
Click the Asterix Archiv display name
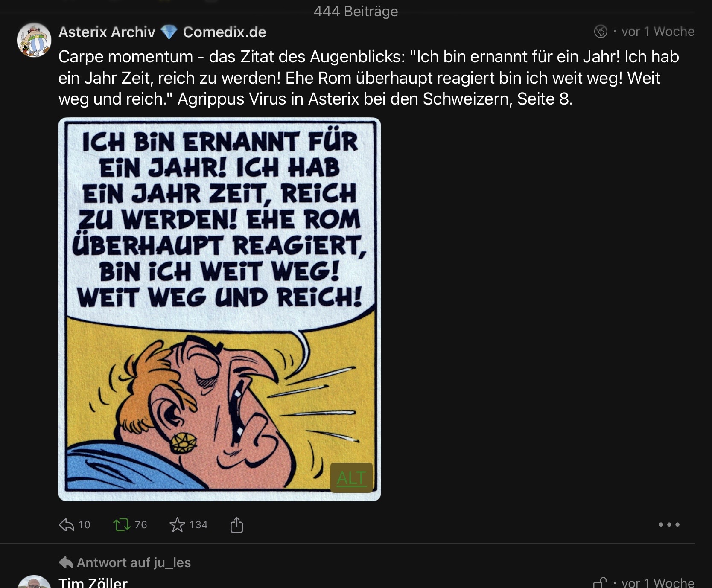coord(107,32)
